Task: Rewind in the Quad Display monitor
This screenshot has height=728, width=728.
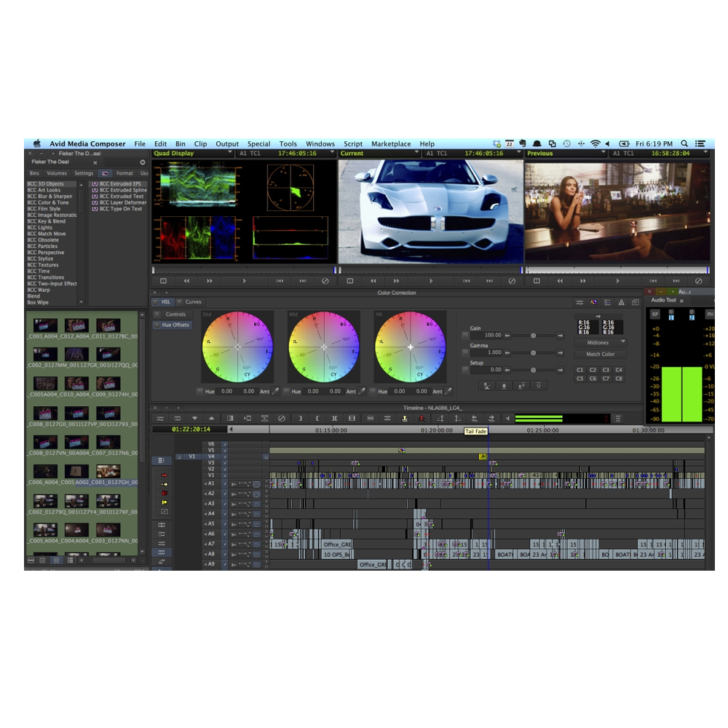Action: coord(186,281)
